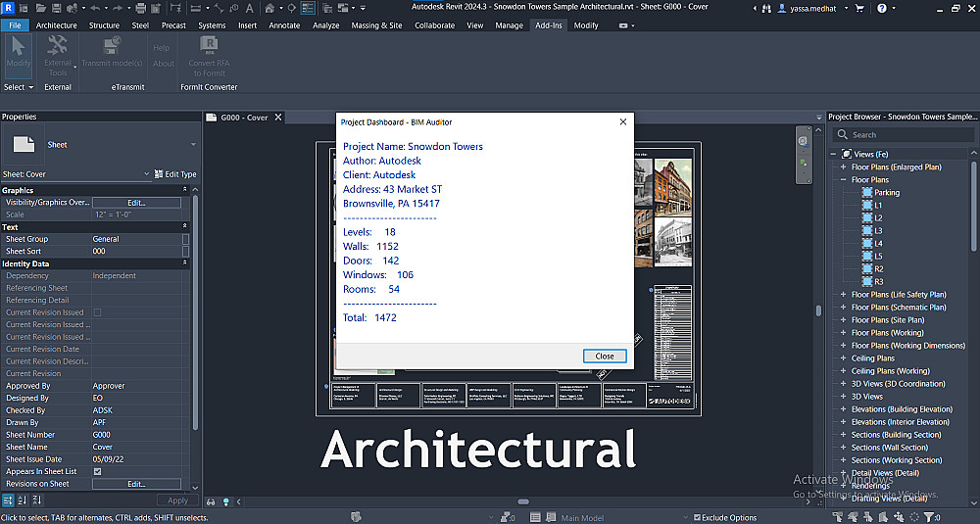Collapse the Graphics properties section
The image size is (980, 524).
pos(184,190)
